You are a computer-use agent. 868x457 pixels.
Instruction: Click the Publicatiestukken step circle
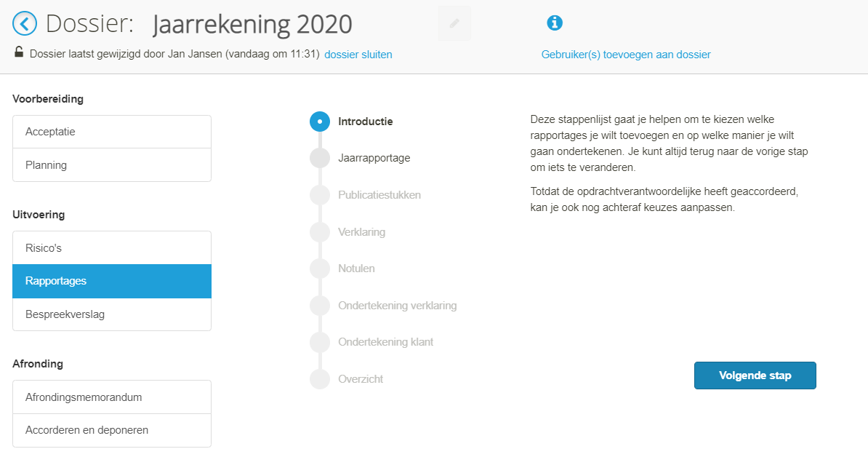click(x=320, y=195)
